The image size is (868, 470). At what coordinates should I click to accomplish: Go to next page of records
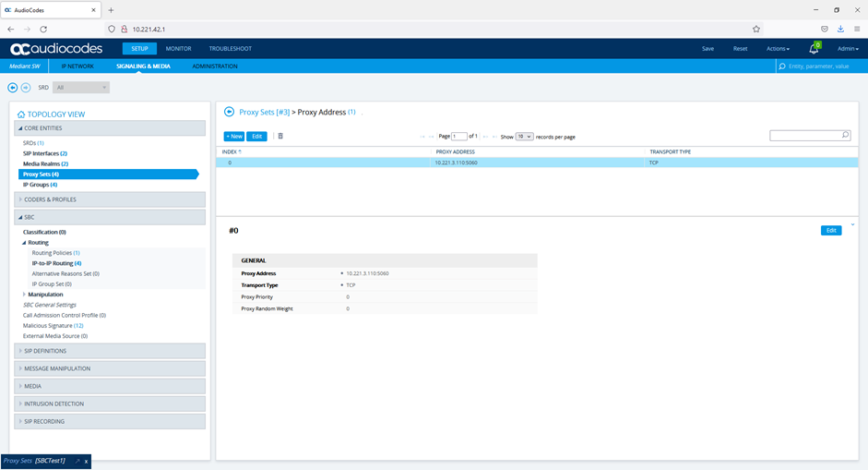[485, 137]
